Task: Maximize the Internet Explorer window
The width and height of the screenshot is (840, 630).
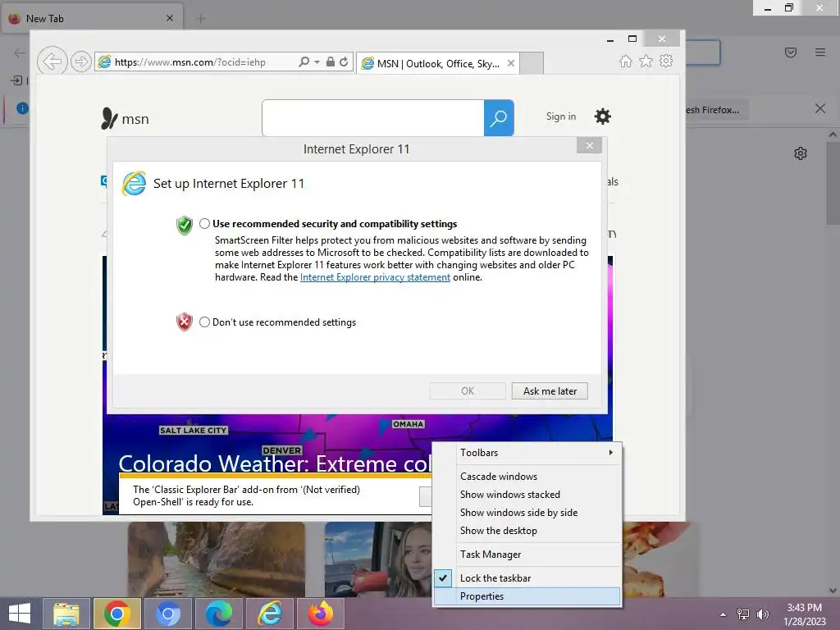Action: [632, 39]
